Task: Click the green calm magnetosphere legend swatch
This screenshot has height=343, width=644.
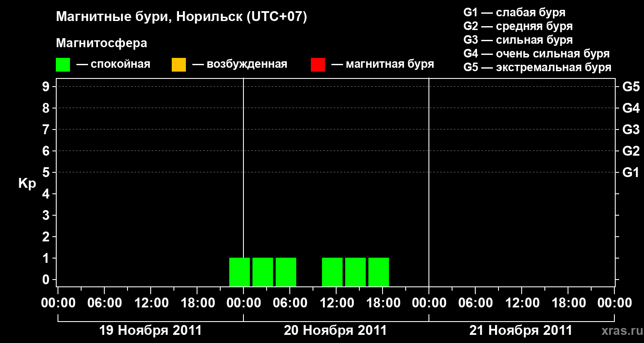Action: tap(63, 65)
